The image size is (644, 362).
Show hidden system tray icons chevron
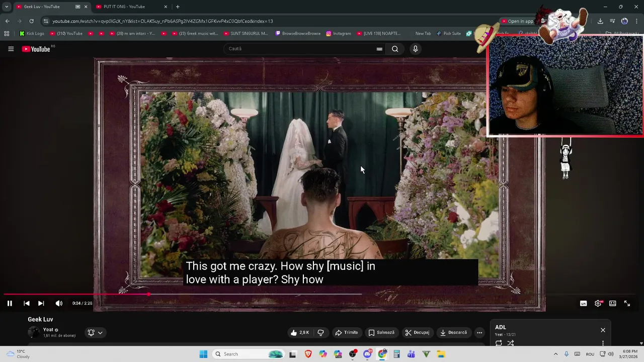[x=555, y=354]
